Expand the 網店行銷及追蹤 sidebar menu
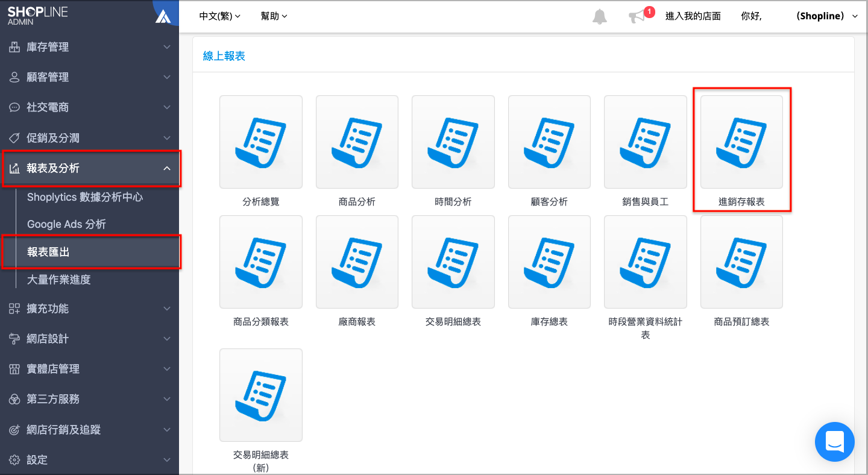This screenshot has height=475, width=868. coord(90,430)
